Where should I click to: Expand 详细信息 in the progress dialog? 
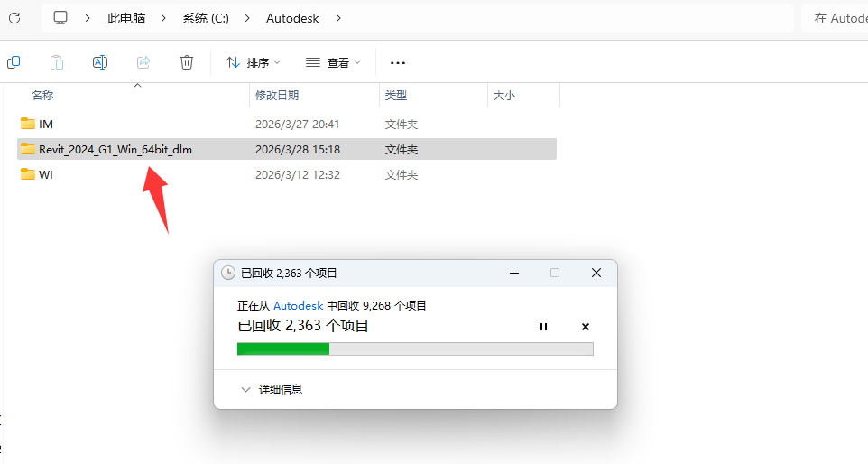pyautogui.click(x=272, y=390)
